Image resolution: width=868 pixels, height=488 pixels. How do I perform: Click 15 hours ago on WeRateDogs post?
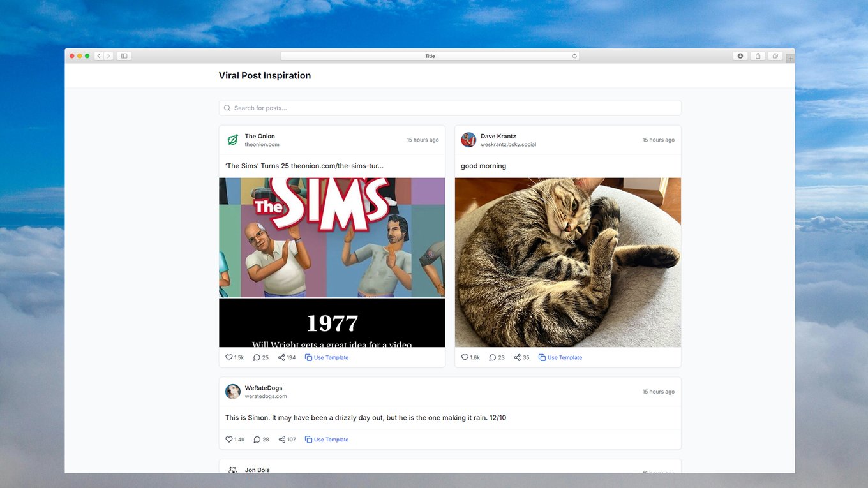click(659, 392)
